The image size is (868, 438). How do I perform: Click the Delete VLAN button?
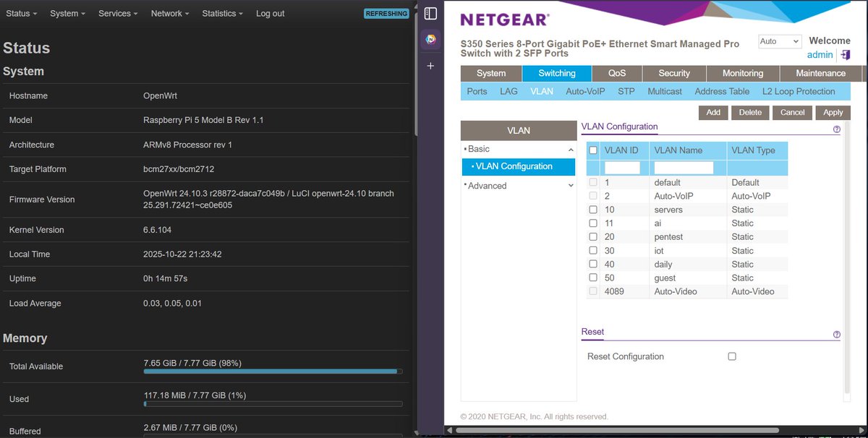pyautogui.click(x=750, y=112)
